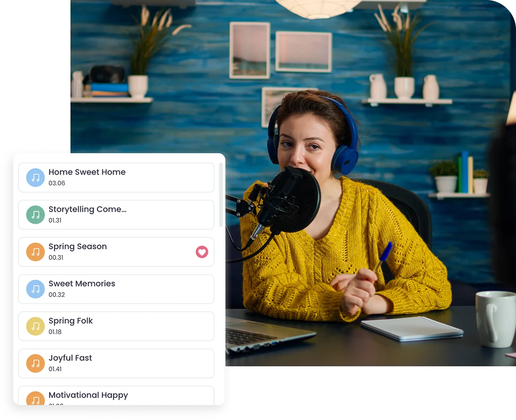Click the 03.06 duration under Home Sweet Home
This screenshot has width=516, height=420.
point(57,183)
